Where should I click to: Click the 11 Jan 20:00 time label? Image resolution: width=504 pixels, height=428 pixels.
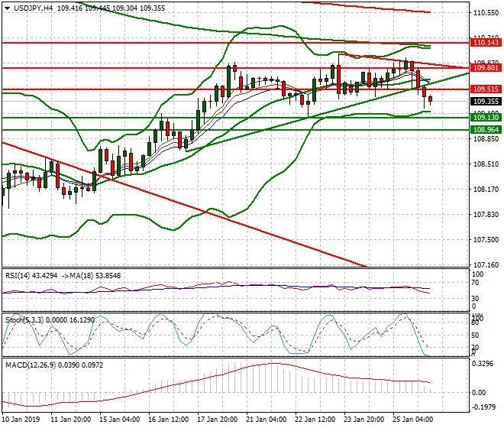(x=70, y=420)
